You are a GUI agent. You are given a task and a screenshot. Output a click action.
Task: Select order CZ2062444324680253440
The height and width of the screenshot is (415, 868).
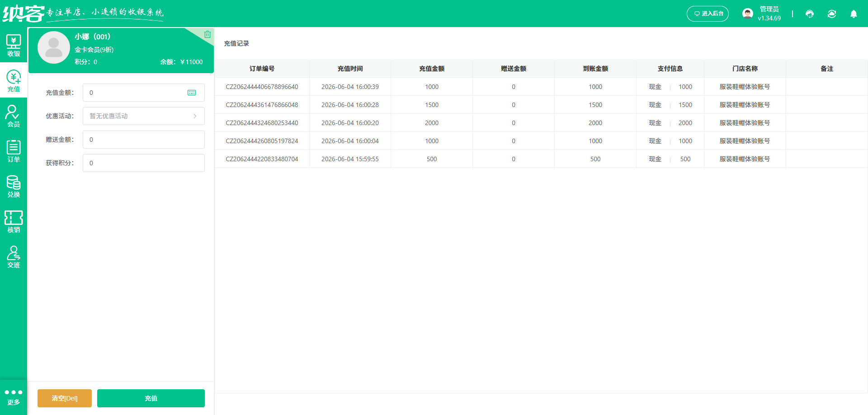point(262,123)
